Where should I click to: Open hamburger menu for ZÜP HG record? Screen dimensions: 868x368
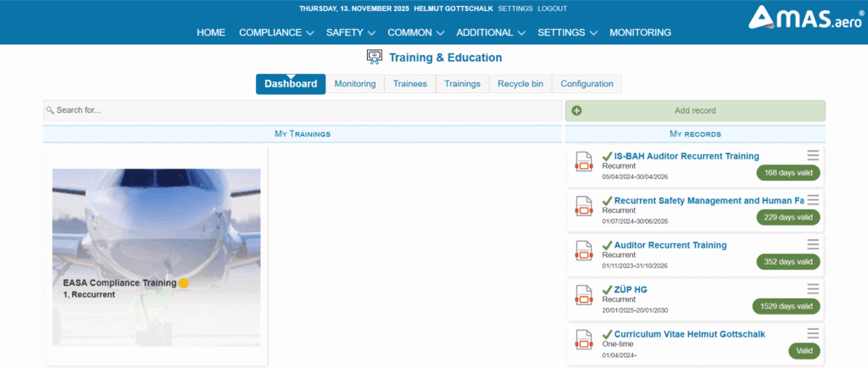coord(813,289)
